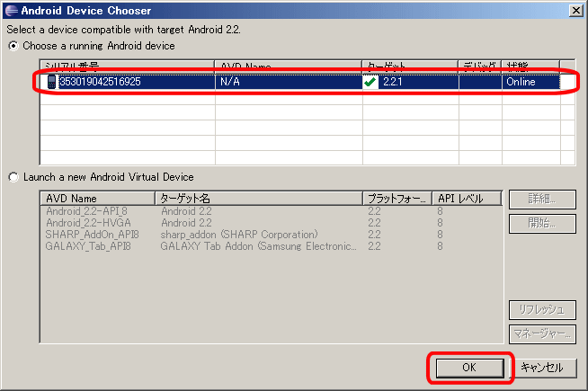588x391 pixels.
Task: Click the green checkmark target icon
Action: (370, 82)
